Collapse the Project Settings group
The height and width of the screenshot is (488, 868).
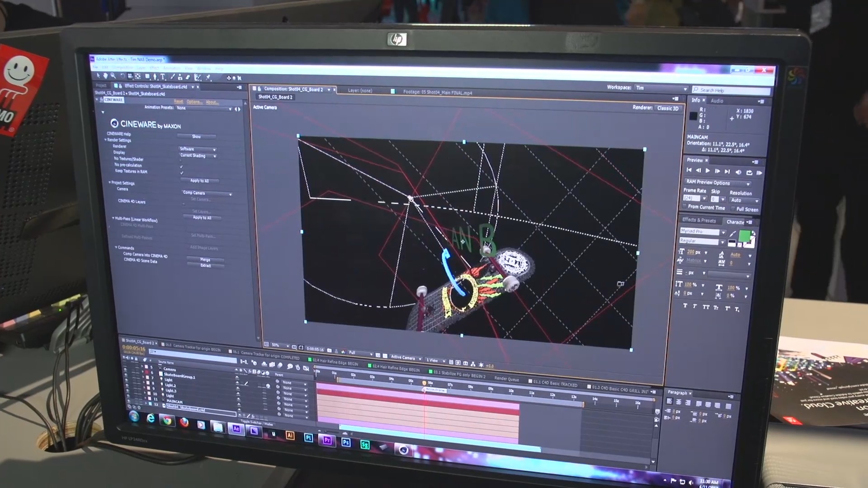click(109, 183)
